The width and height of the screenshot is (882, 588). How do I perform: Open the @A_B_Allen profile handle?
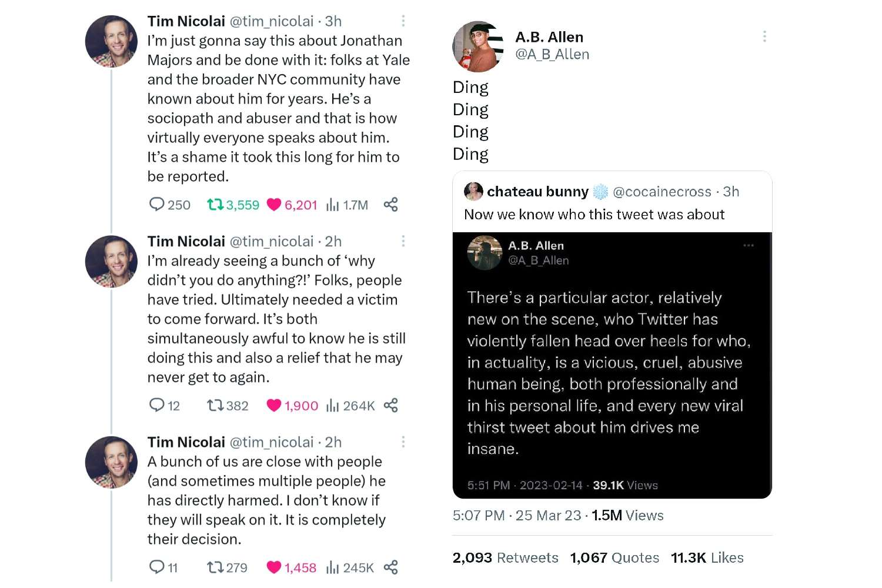pos(552,55)
